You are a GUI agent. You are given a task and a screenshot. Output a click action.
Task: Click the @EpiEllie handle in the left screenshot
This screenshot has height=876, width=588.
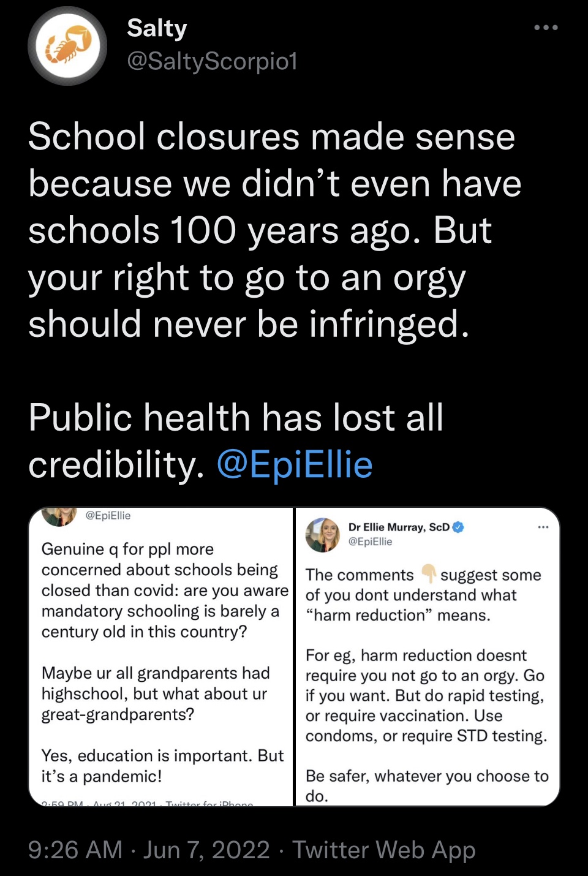[x=108, y=515]
